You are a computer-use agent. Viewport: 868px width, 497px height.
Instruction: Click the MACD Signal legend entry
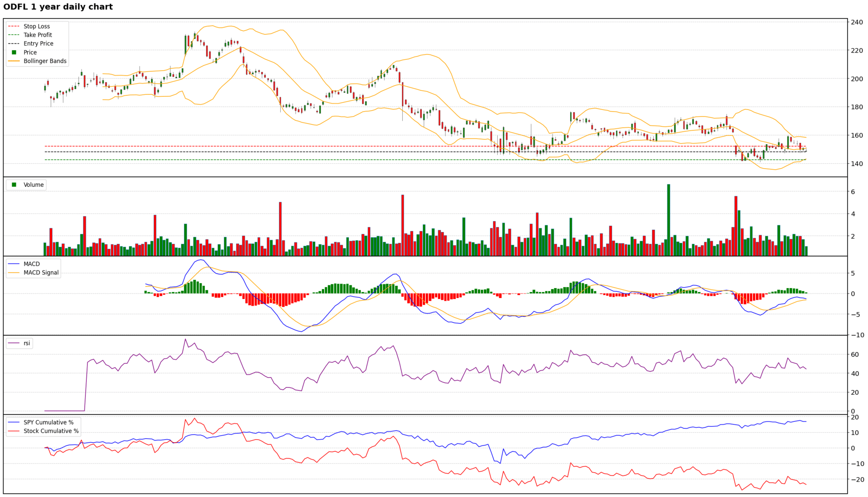pos(41,273)
